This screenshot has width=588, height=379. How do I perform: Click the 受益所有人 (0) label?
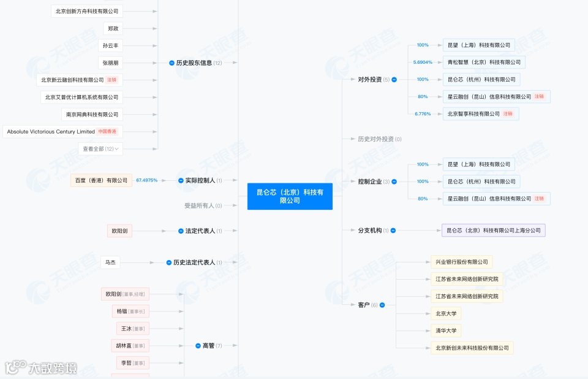[203, 206]
